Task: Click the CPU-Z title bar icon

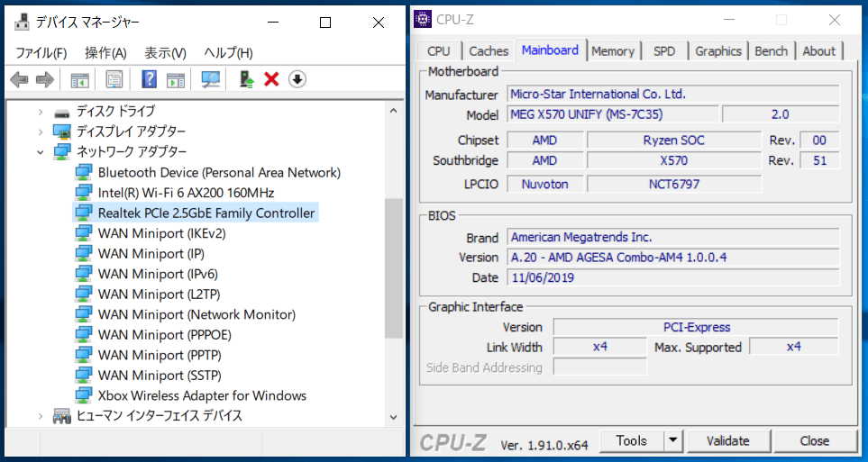Action: (423, 20)
